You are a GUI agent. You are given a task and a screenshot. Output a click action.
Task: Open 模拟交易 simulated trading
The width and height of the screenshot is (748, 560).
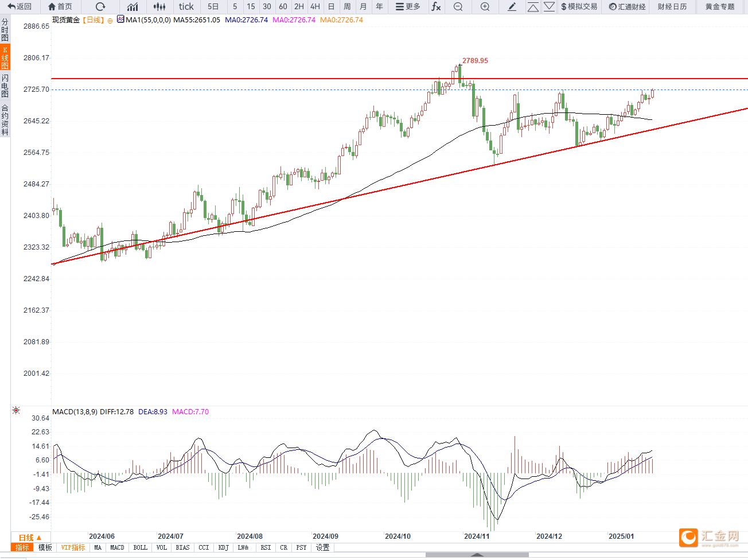pyautogui.click(x=579, y=7)
